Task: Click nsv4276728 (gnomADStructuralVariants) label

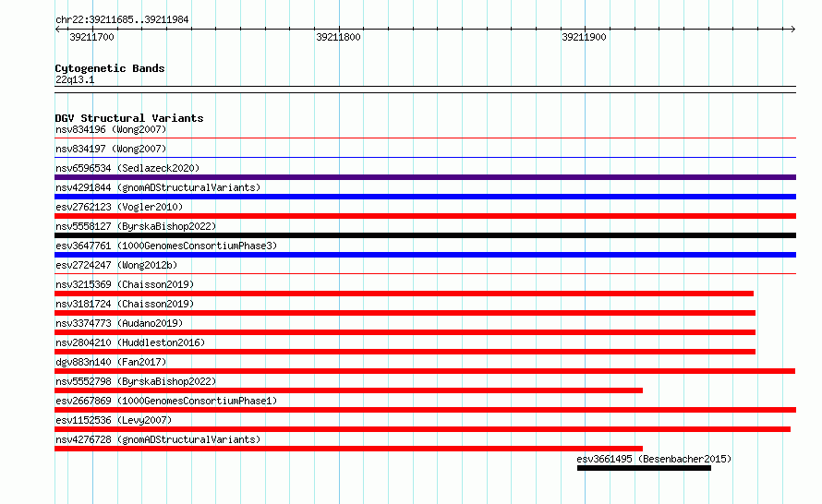Action: tap(158, 439)
